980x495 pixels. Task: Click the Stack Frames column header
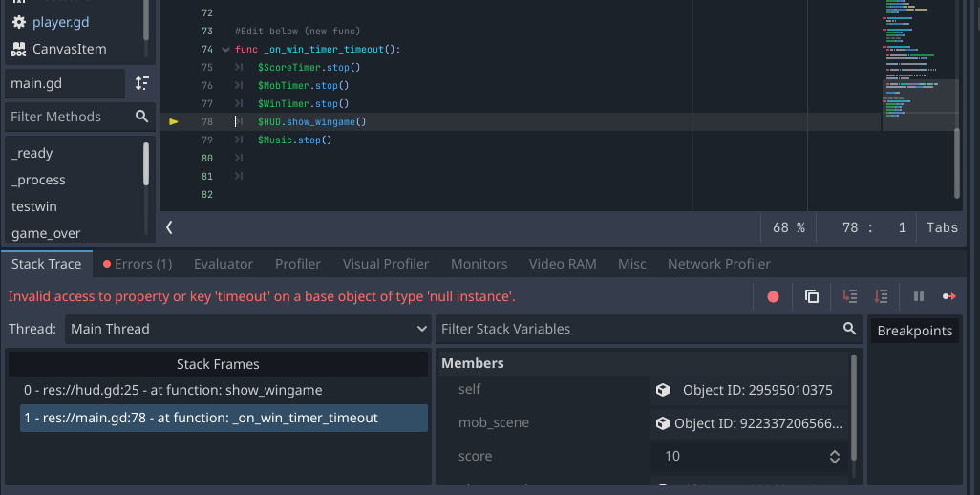point(218,364)
